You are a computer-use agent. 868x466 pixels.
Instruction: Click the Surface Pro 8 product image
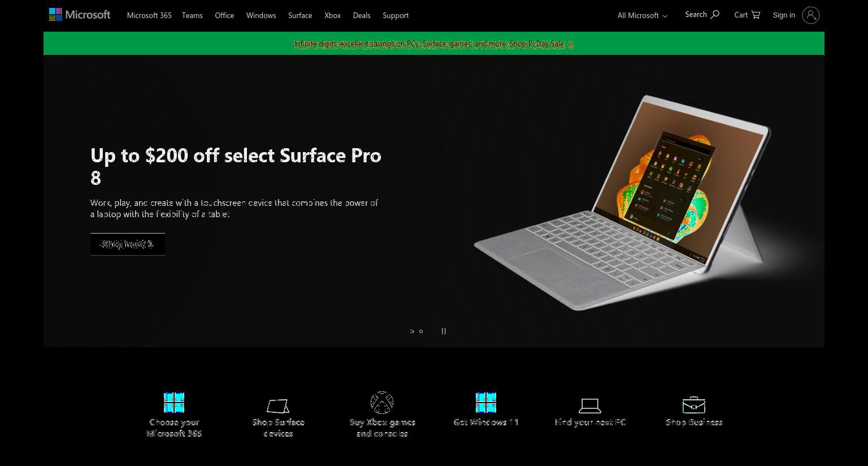[x=622, y=202]
